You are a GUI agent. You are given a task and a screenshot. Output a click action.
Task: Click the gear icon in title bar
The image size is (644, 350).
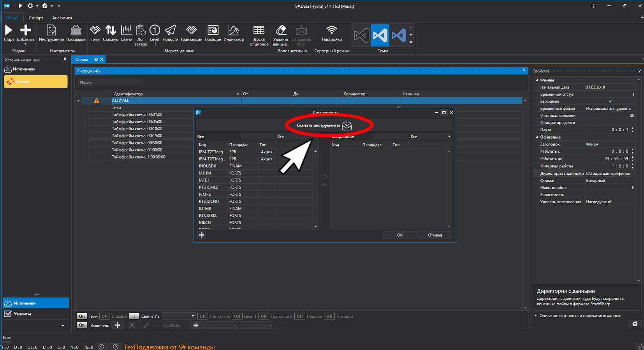click(30, 6)
